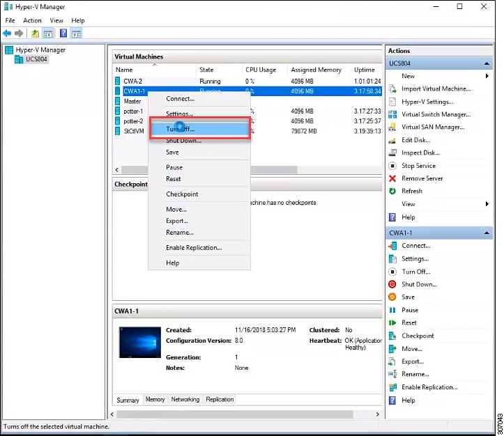The width and height of the screenshot is (504, 436).
Task: Select the CWA-2 virtual machine row
Action: coord(247,81)
